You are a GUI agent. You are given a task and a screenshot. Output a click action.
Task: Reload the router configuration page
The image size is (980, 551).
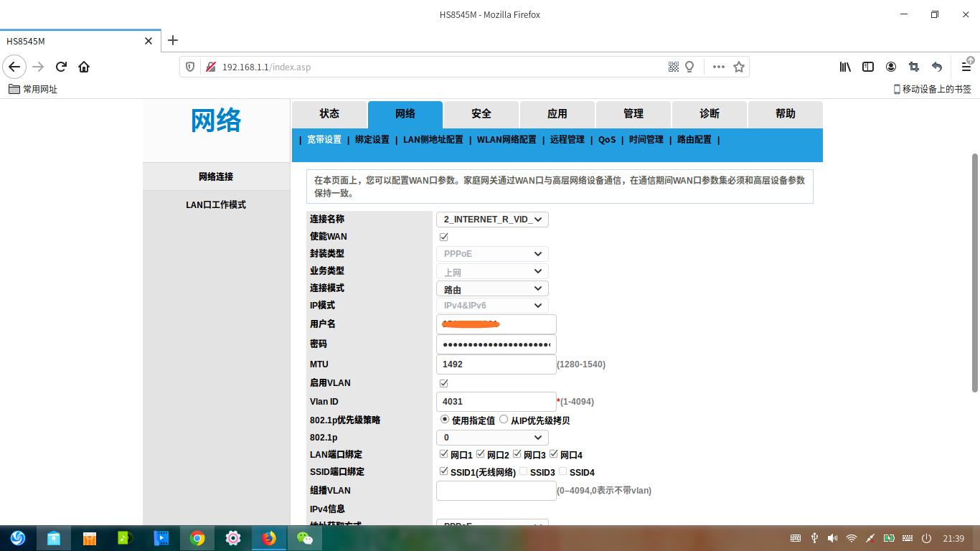(x=61, y=67)
